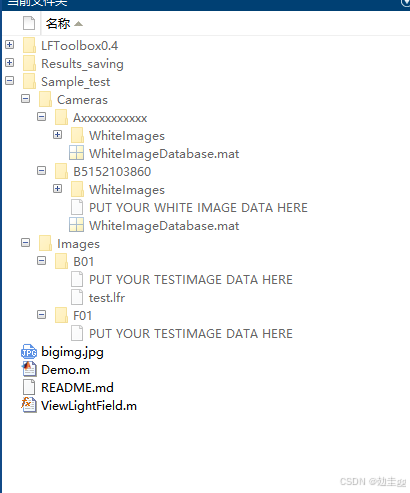Collapse the Sample_test folder
This screenshot has width=410, height=493.
click(x=10, y=80)
